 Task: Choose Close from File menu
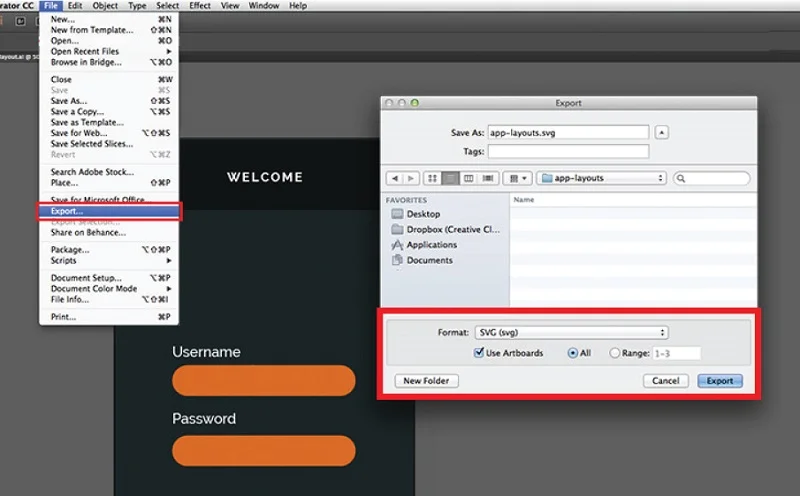109,80
